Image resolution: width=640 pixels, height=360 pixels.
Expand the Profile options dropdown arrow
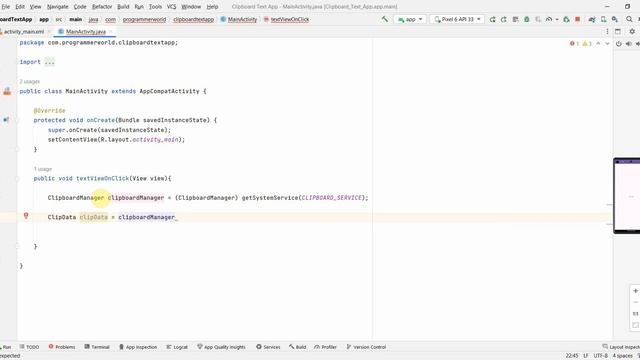(557, 19)
